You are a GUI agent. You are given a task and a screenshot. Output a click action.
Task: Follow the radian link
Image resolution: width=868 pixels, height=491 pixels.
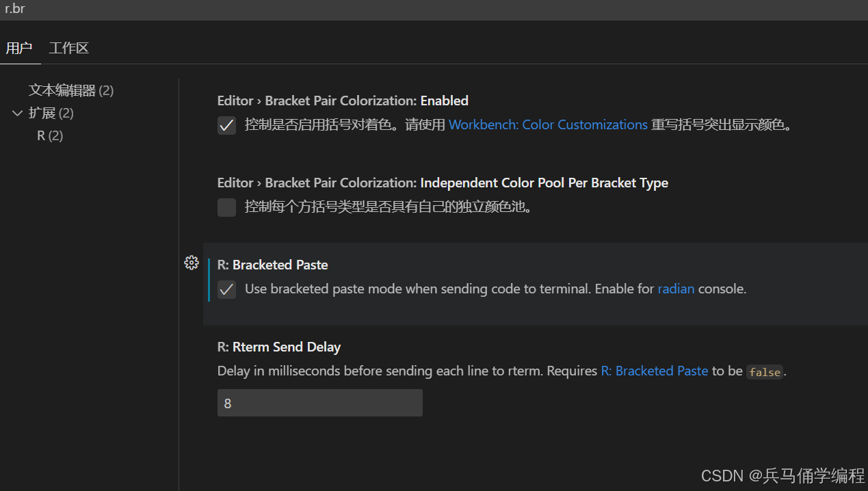coord(676,289)
